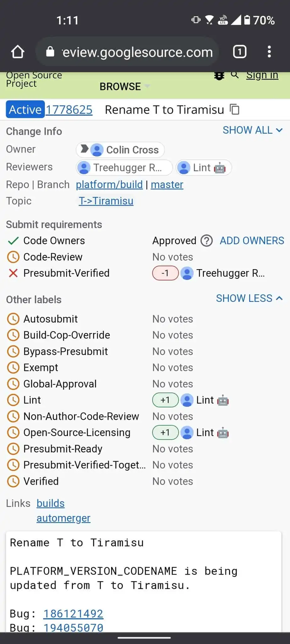Click the bug report icon in the header

click(x=219, y=76)
